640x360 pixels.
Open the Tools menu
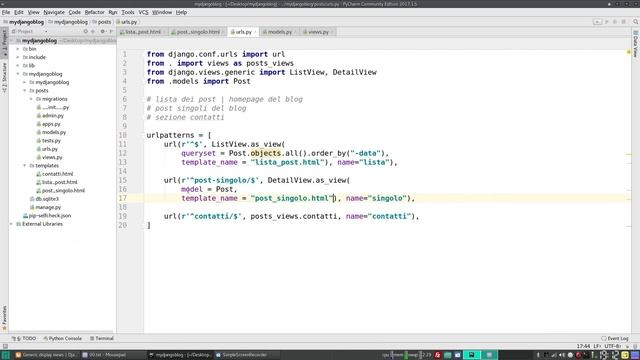coord(128,12)
